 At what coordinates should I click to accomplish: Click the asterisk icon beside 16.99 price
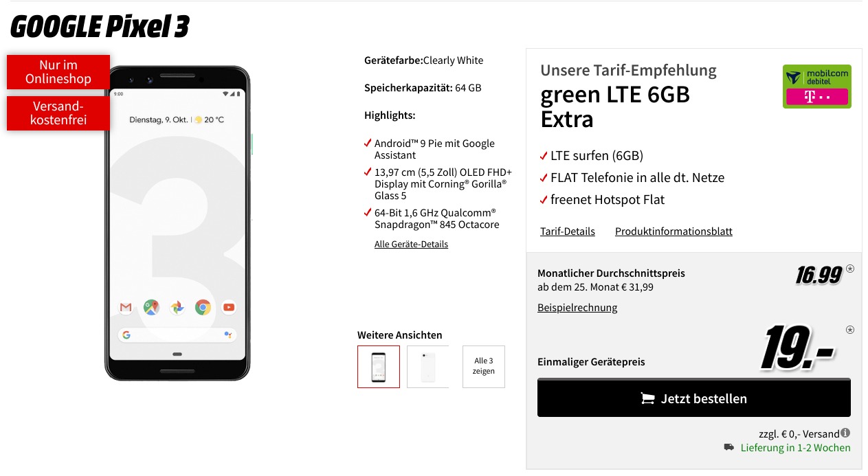(x=850, y=269)
